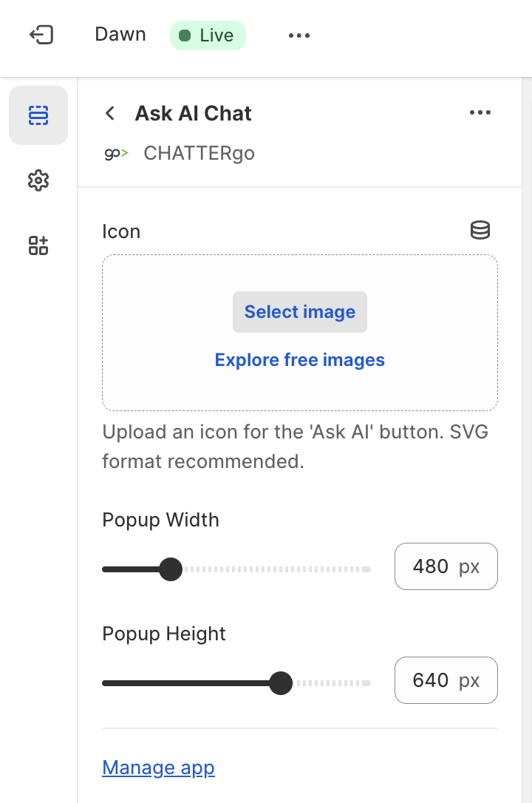
Task: Open the theme actions ellipsis next to Live
Action: [299, 35]
